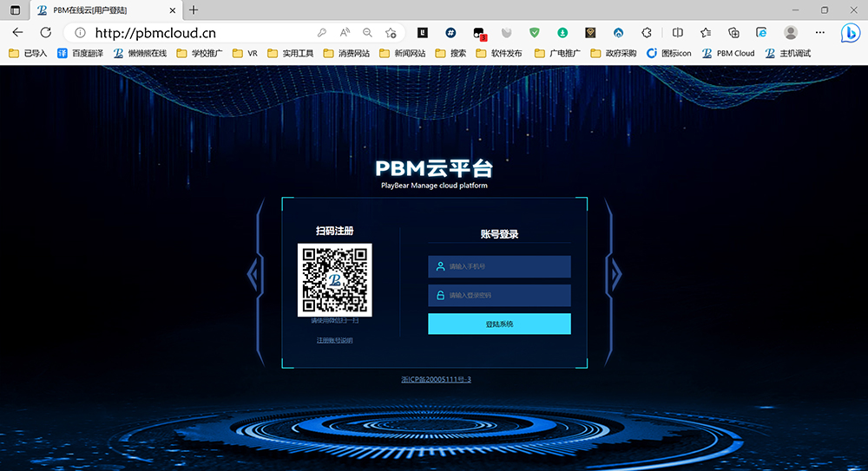Open the Favorites list star icon
868x471 pixels.
(706, 33)
